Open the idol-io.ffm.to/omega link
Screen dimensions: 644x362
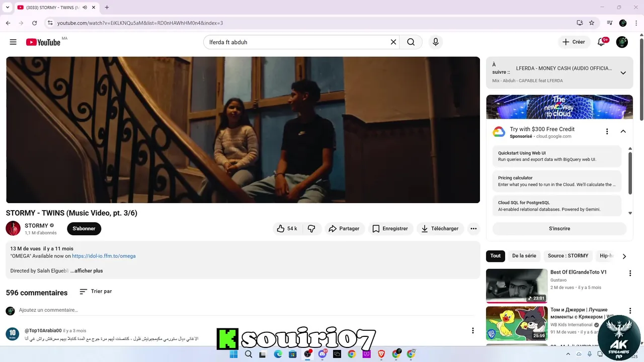pos(104,256)
